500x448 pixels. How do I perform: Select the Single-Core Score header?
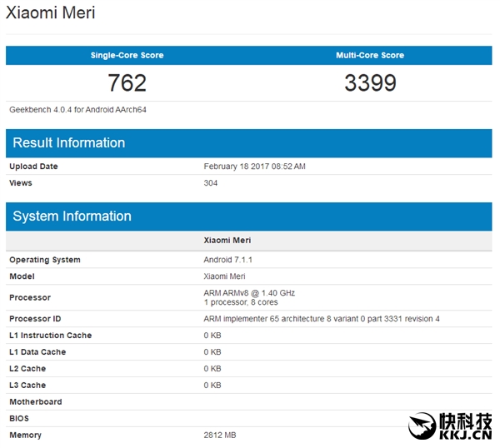click(x=127, y=55)
